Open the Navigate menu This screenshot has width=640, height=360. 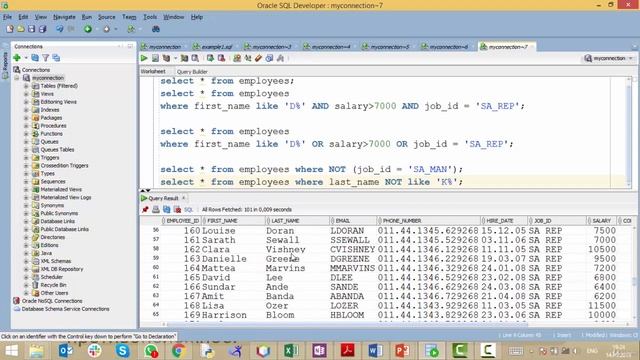click(x=64, y=17)
